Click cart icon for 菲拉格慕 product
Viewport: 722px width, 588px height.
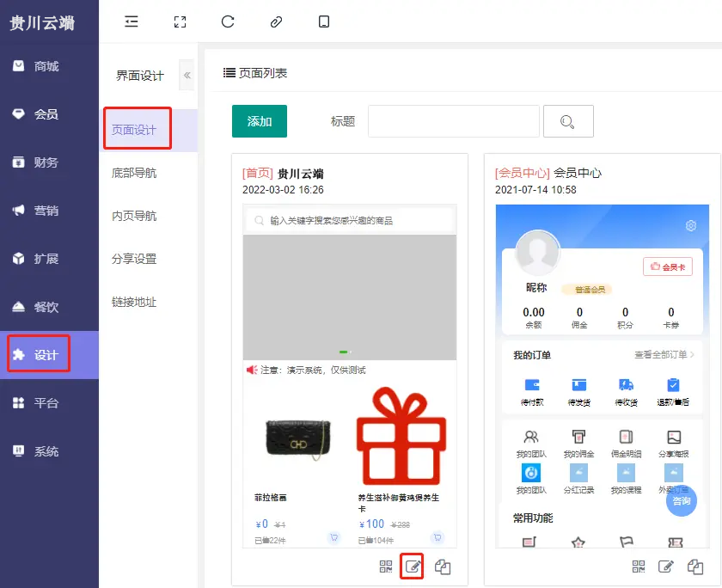(333, 537)
